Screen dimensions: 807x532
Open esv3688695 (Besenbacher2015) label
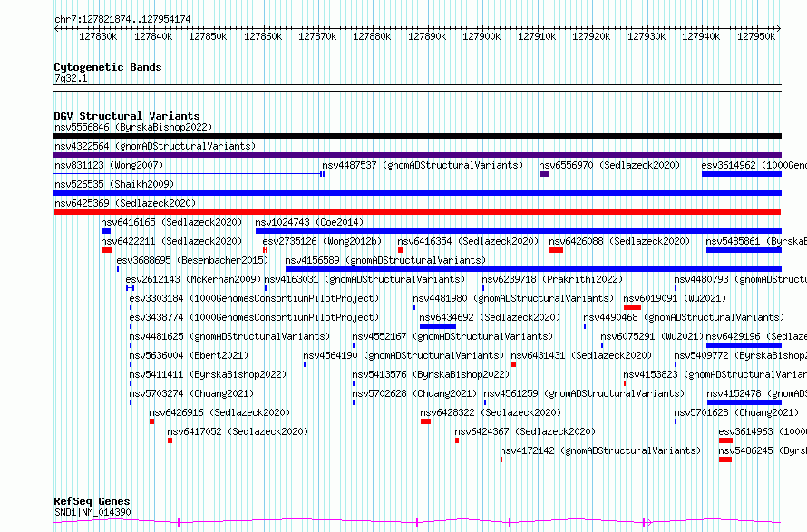(192, 260)
